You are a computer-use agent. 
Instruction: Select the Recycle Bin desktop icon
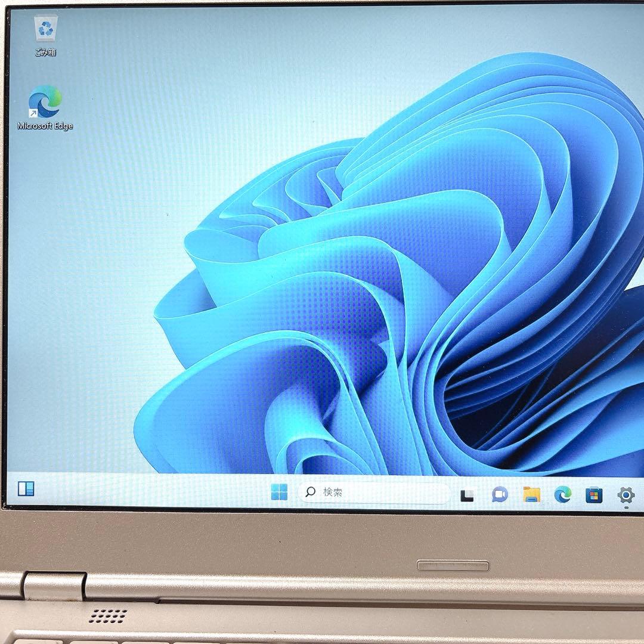[44, 27]
